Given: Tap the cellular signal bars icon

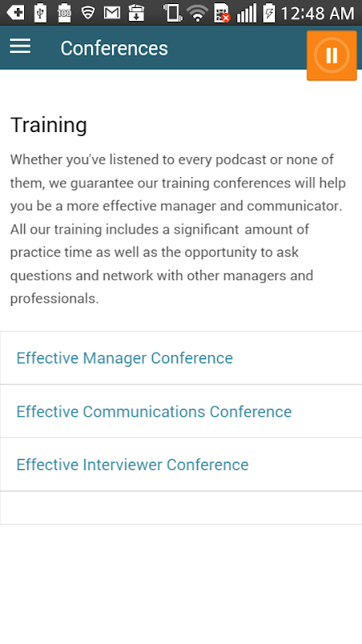Looking at the screenshot, I should coord(247,13).
